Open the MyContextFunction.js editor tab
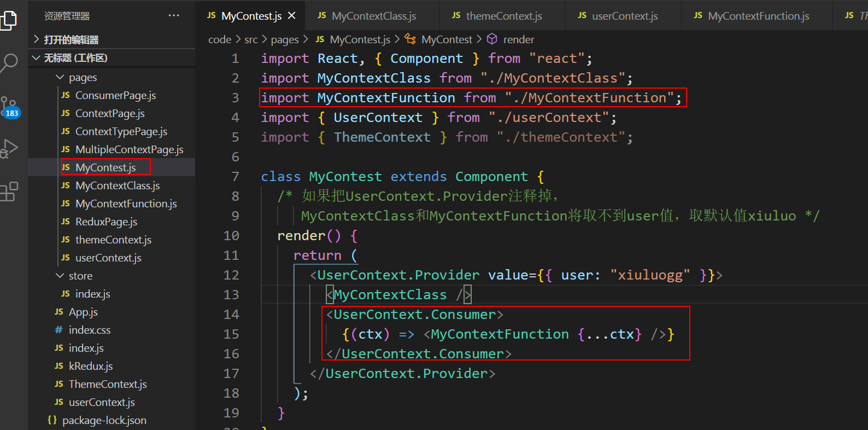The width and height of the screenshot is (868, 430). tap(758, 16)
